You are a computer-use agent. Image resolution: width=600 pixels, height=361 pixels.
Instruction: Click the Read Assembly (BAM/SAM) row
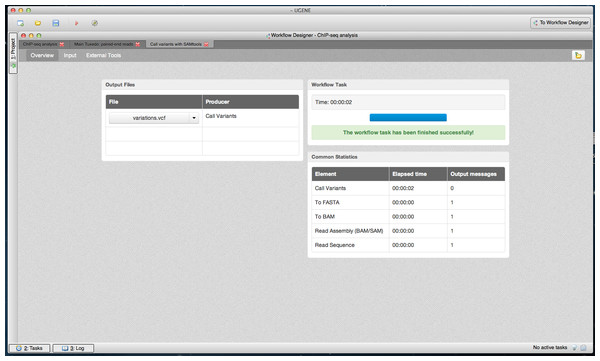pyautogui.click(x=408, y=231)
